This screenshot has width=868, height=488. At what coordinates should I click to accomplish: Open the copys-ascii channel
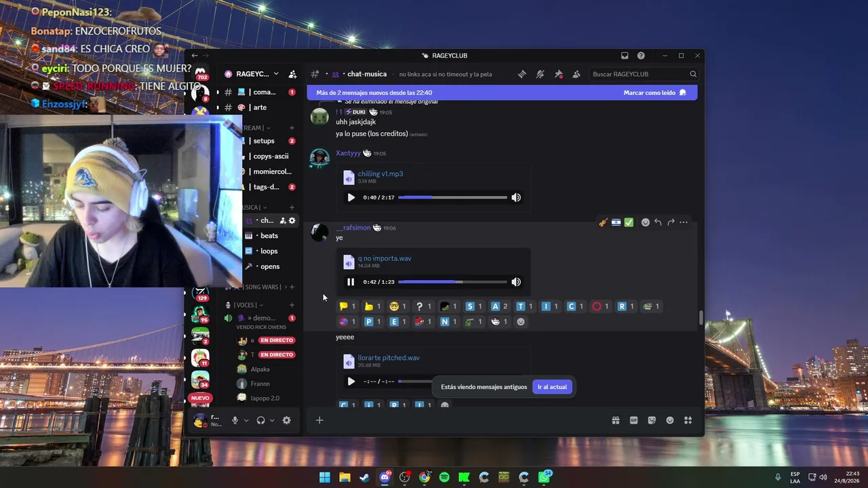[270, 157]
